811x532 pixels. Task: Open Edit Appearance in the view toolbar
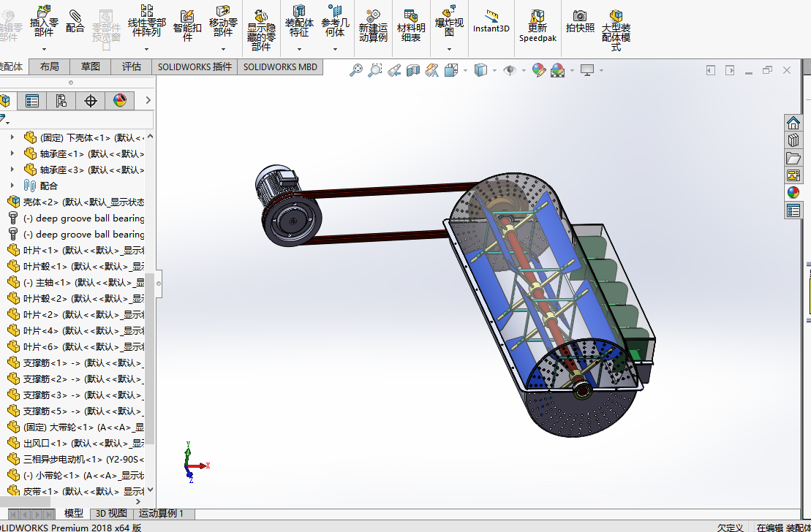point(538,70)
